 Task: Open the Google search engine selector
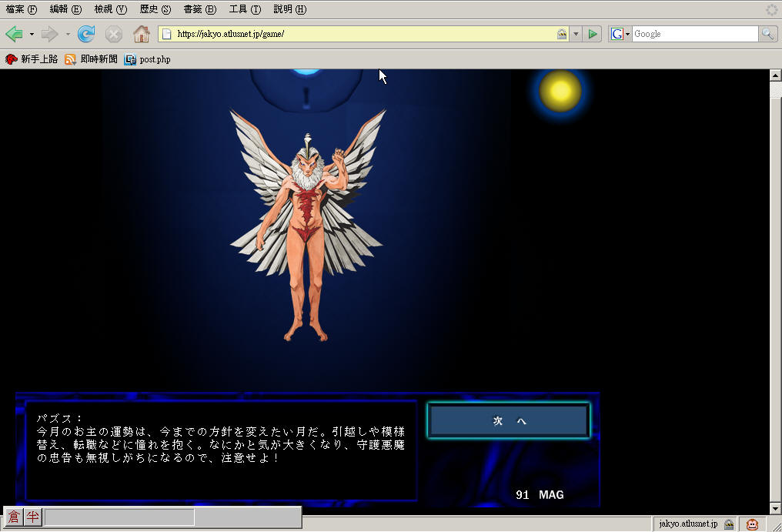pos(620,34)
